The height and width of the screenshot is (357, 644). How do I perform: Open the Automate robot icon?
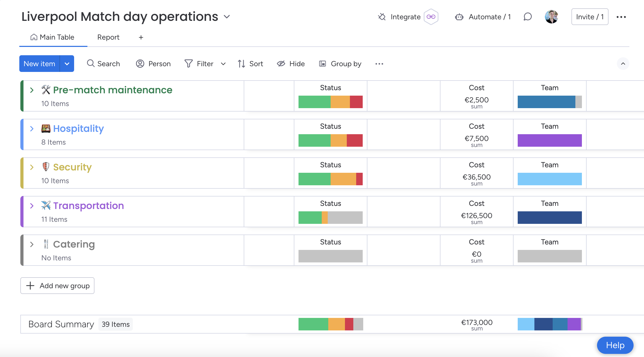tap(459, 17)
